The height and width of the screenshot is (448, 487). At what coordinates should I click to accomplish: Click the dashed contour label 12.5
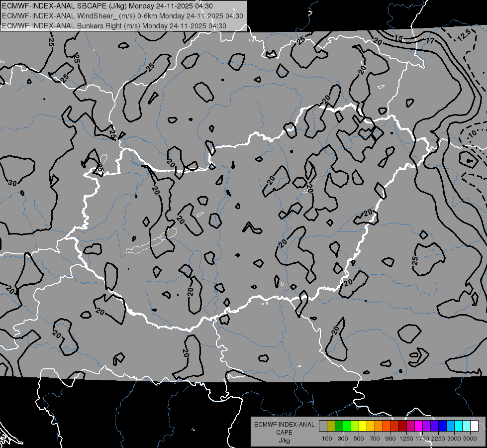tap(464, 35)
